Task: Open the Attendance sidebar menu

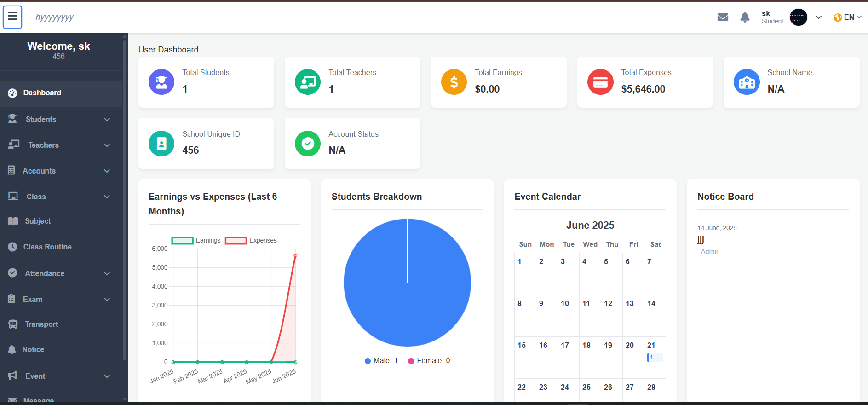Action: tap(61, 273)
